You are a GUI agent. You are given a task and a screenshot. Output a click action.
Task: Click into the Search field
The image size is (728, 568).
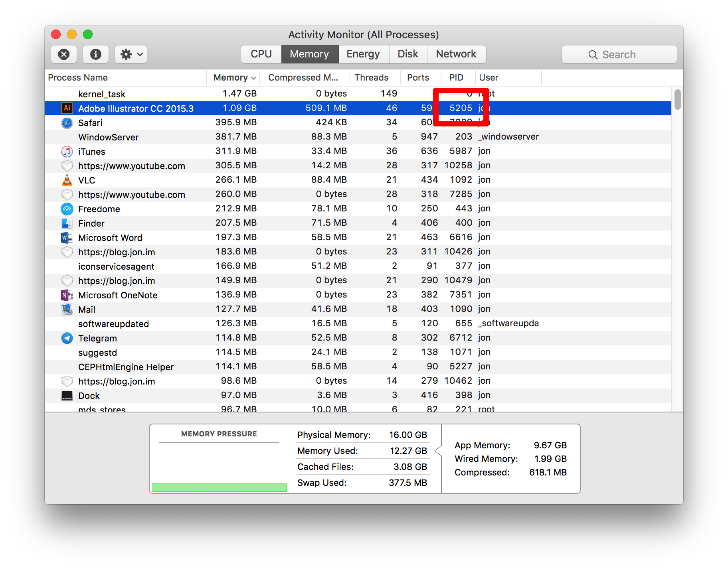pyautogui.click(x=619, y=55)
